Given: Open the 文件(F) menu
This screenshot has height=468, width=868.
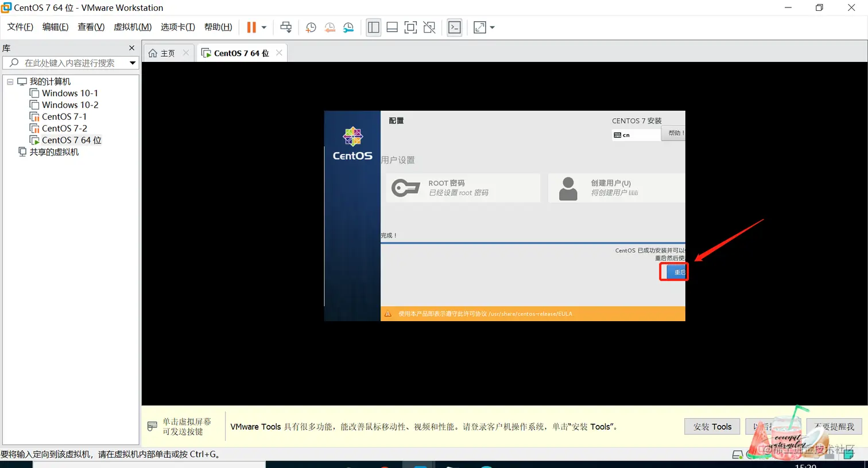Looking at the screenshot, I should coord(20,27).
